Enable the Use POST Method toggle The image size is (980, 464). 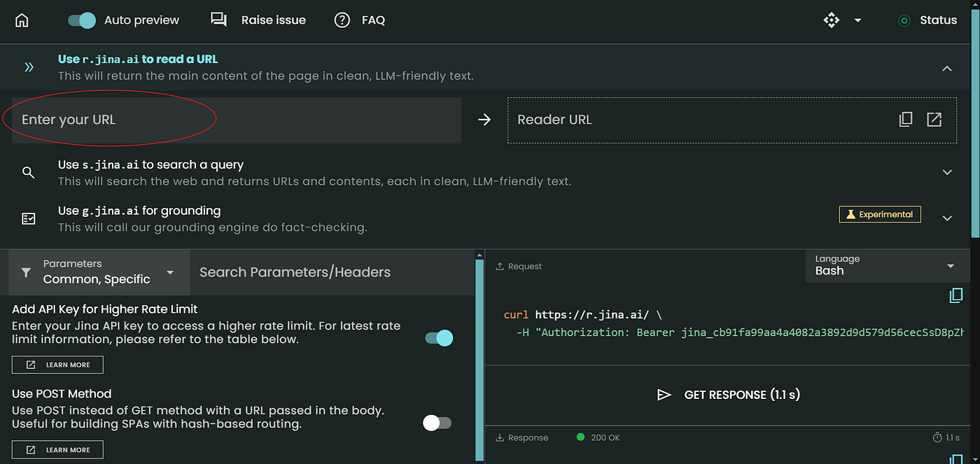tap(437, 423)
